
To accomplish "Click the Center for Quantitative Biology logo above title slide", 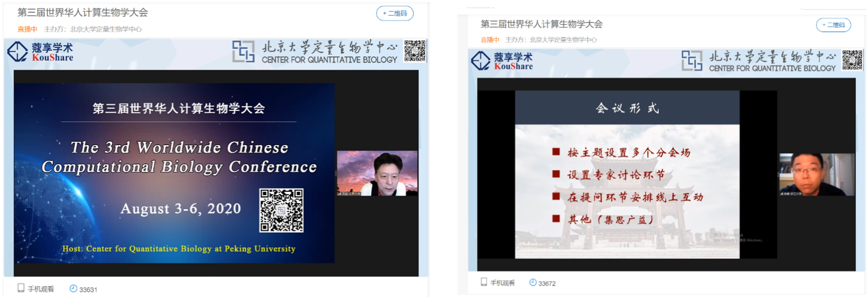I will point(315,52).
